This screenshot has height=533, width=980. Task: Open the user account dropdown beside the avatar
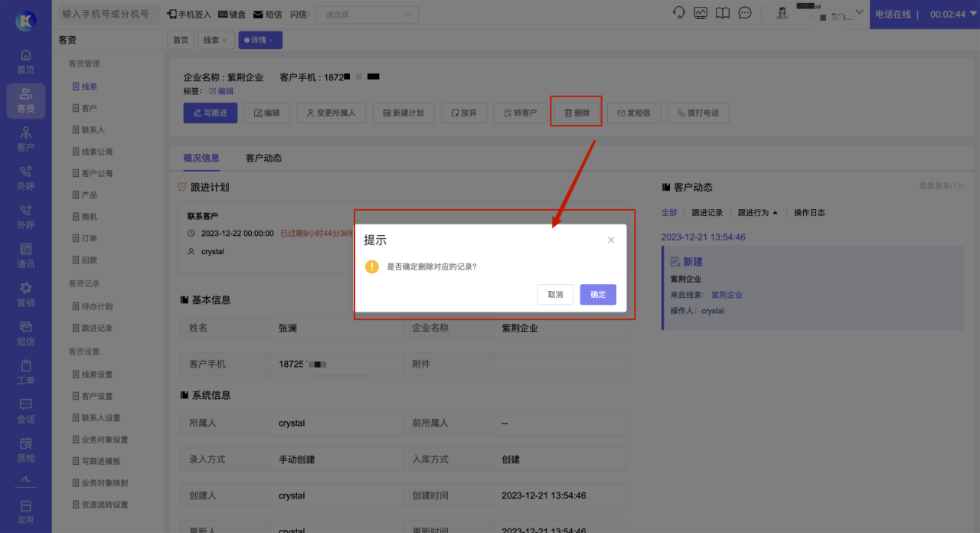(858, 13)
